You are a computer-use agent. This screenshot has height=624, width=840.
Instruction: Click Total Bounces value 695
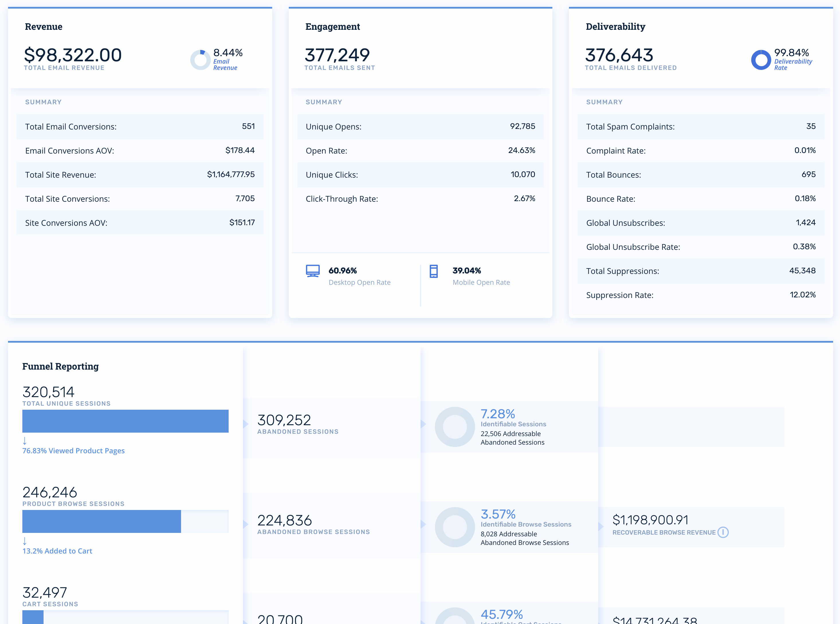[809, 174]
